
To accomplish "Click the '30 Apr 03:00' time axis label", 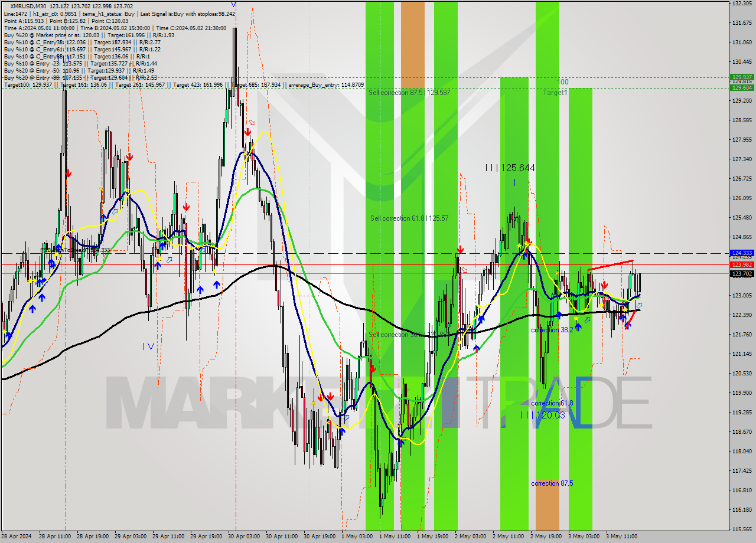I will click(244, 537).
